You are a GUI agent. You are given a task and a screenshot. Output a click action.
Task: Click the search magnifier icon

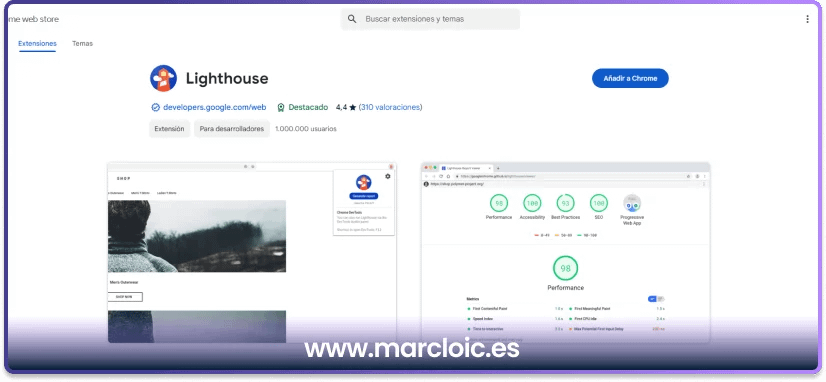[x=352, y=19]
